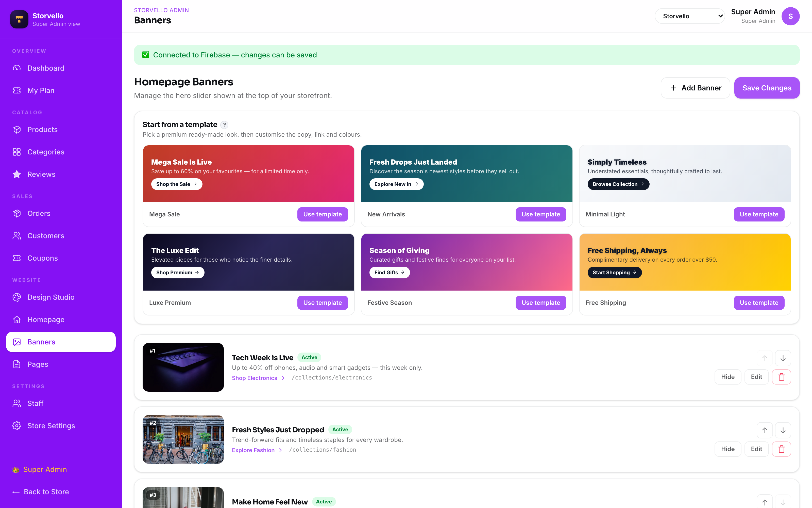This screenshot has height=508, width=812.
Task: Click the Storvello logo icon
Action: [x=19, y=20]
